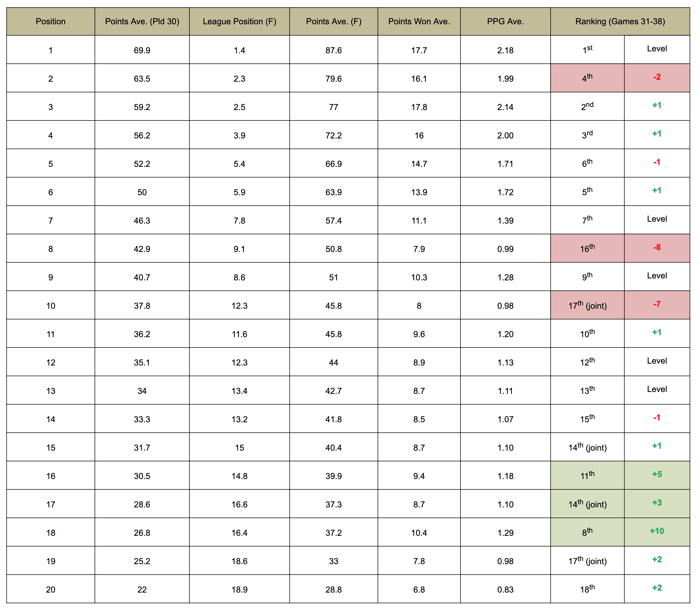Screen dimensions: 700x614
Task: Select the 2.18 PPG average cell
Action: click(x=506, y=50)
